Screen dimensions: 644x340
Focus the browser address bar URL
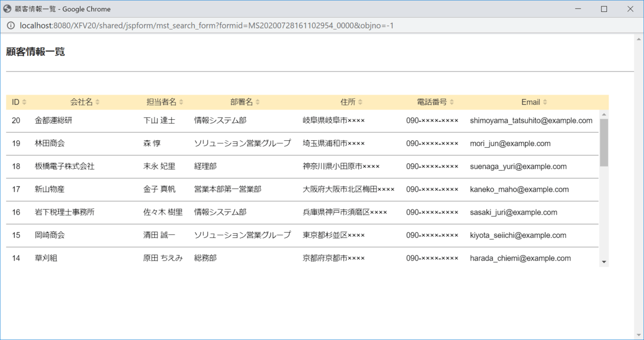tap(207, 25)
